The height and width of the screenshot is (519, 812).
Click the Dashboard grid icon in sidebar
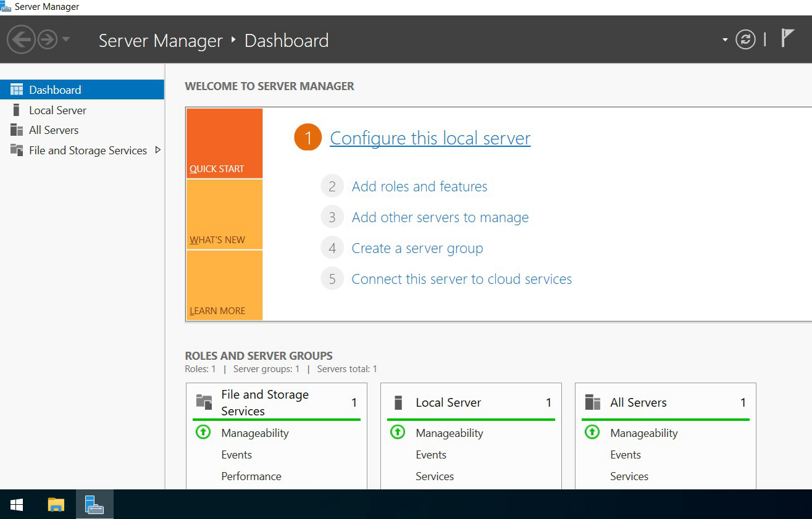[x=17, y=89]
